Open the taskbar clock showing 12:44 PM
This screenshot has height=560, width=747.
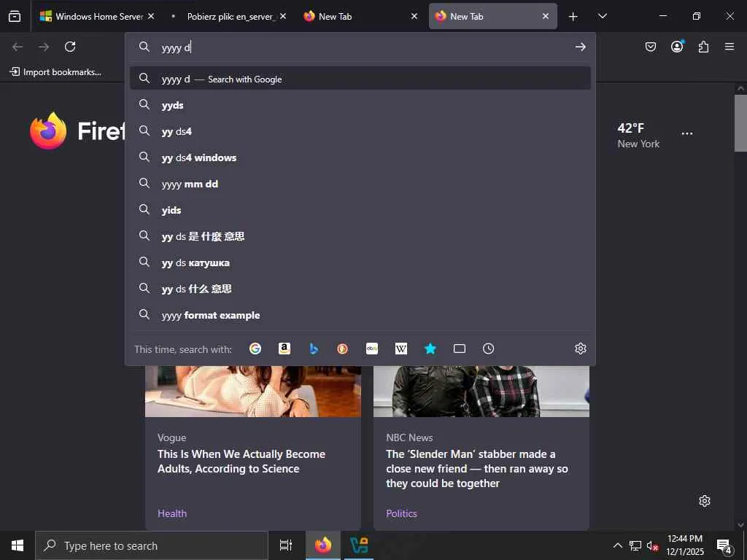(x=685, y=545)
